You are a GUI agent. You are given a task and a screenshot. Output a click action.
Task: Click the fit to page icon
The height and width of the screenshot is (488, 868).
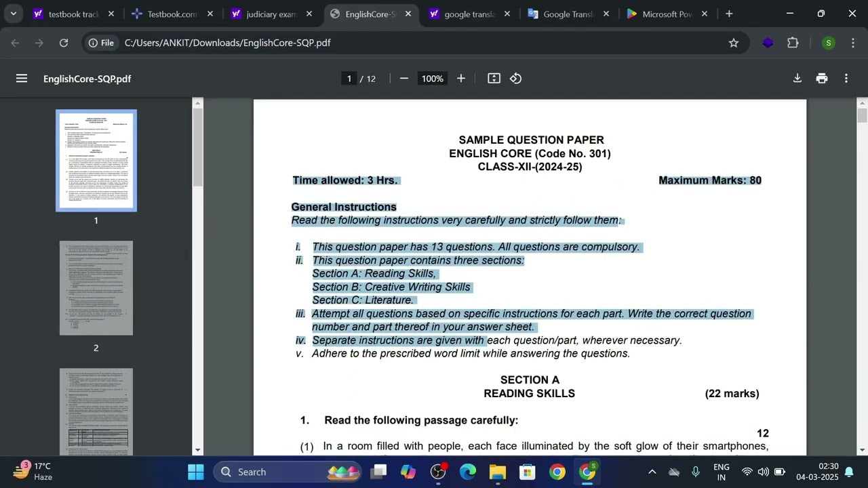[494, 79]
